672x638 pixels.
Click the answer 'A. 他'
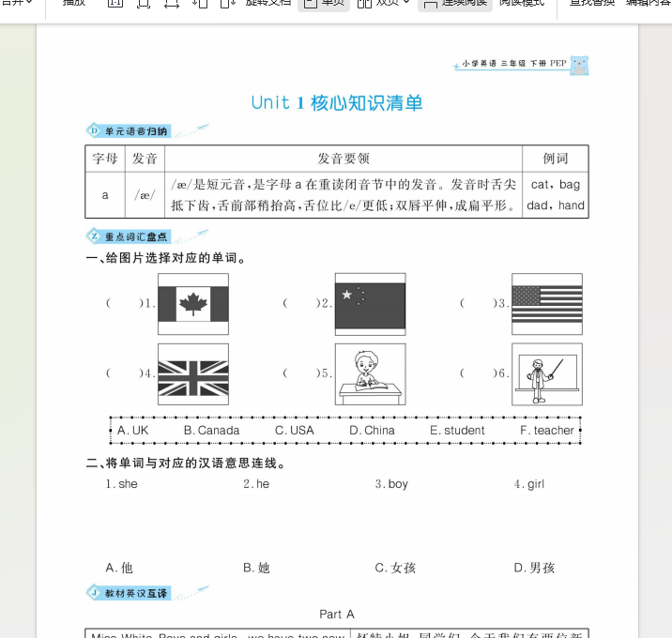[x=119, y=568]
